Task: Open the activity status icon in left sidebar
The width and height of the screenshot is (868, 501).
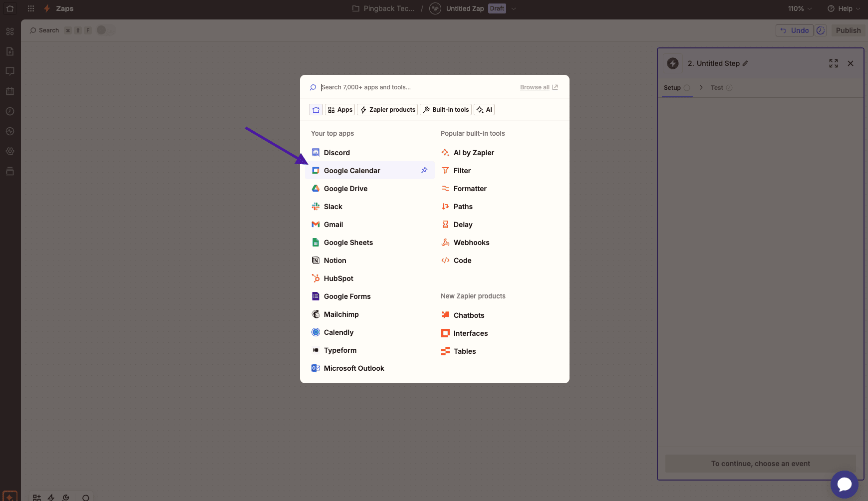Action: [x=10, y=131]
